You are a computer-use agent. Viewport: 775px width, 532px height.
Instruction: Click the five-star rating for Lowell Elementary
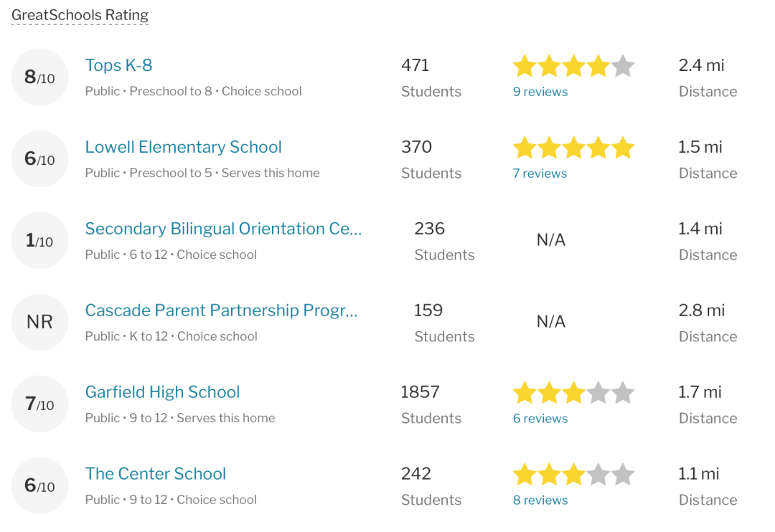(573, 148)
